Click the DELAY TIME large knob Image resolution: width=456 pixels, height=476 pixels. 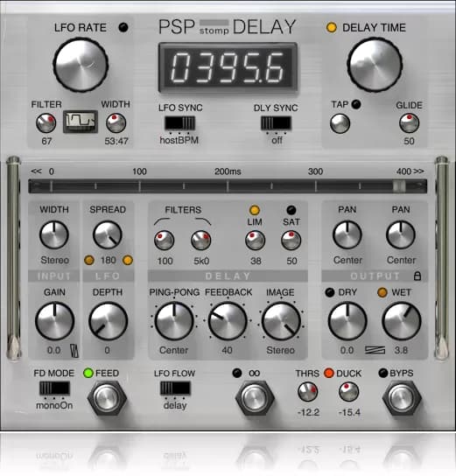coord(375,65)
